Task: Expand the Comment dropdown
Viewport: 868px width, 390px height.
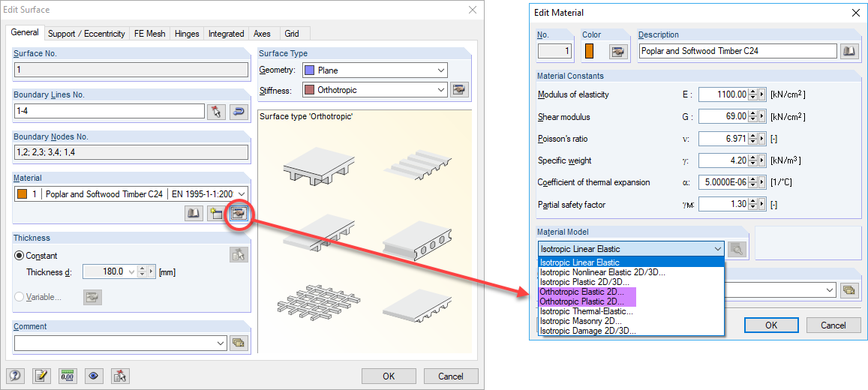Action: (x=221, y=343)
